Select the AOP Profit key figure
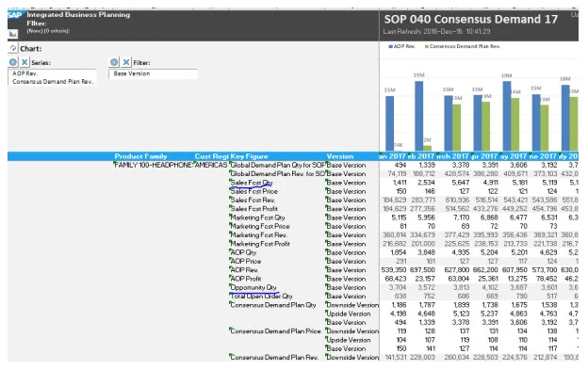This screenshot has width=588, height=370. (x=246, y=279)
